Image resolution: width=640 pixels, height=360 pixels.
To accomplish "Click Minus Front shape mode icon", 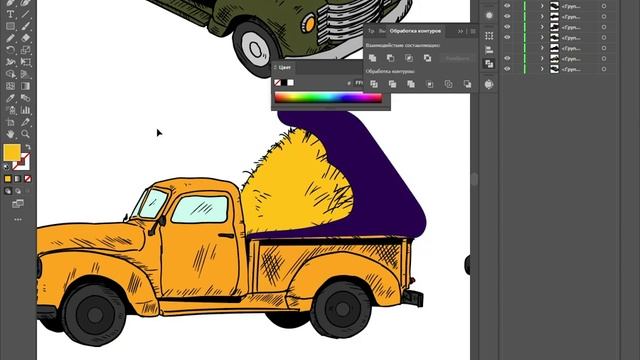I will (391, 58).
